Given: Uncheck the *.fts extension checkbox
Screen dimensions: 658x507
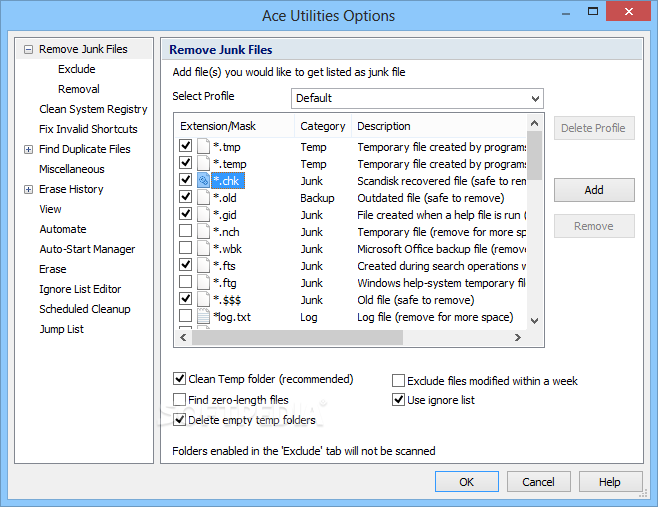Looking at the screenshot, I should tap(185, 264).
